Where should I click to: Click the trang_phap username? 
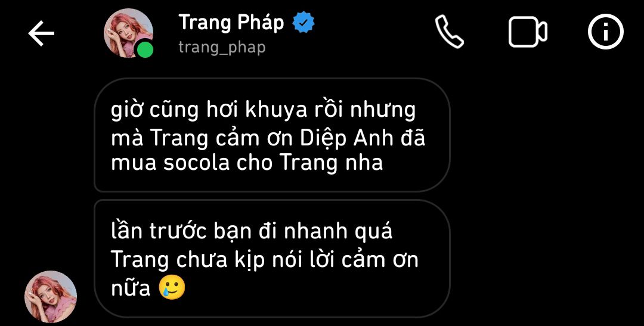click(x=222, y=48)
